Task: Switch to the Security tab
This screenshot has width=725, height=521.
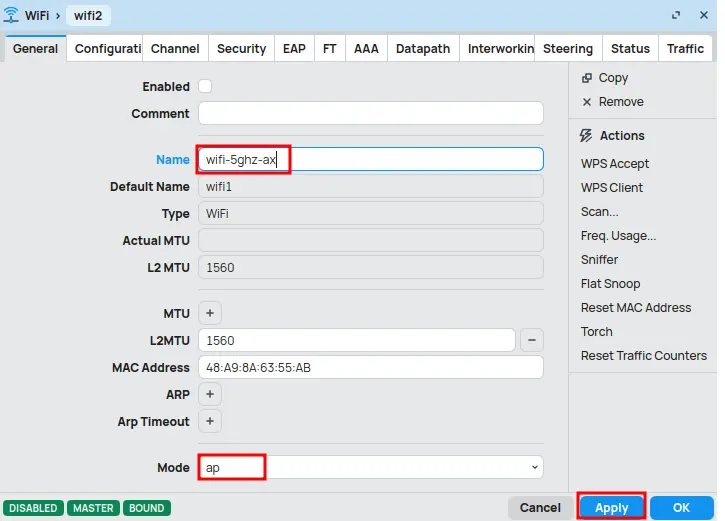Action: (x=241, y=48)
